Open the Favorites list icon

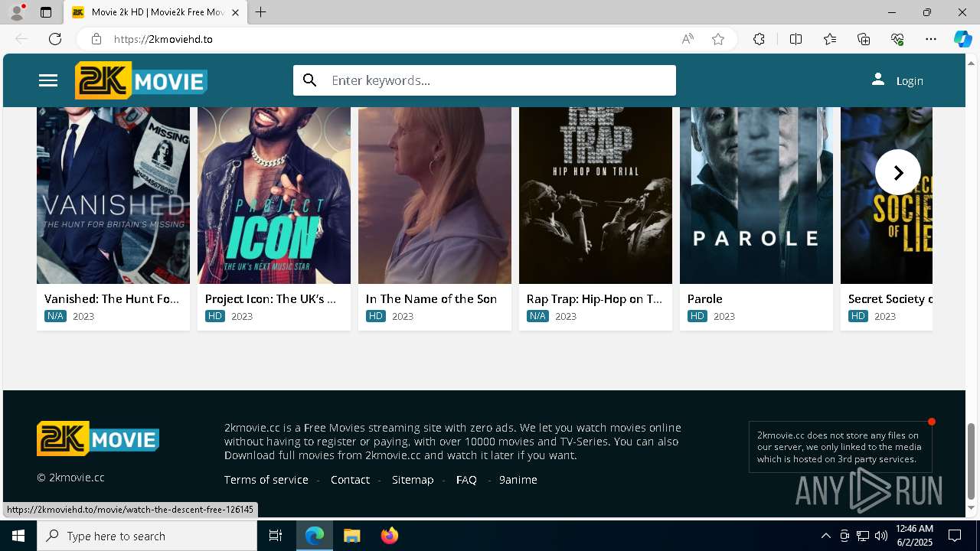(x=830, y=39)
